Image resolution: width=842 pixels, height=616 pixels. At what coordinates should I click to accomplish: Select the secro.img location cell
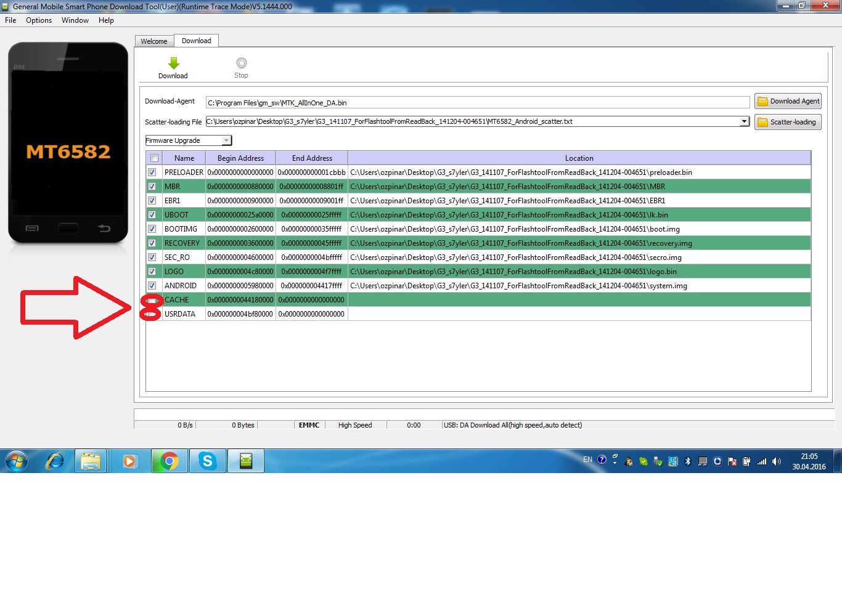(x=579, y=257)
